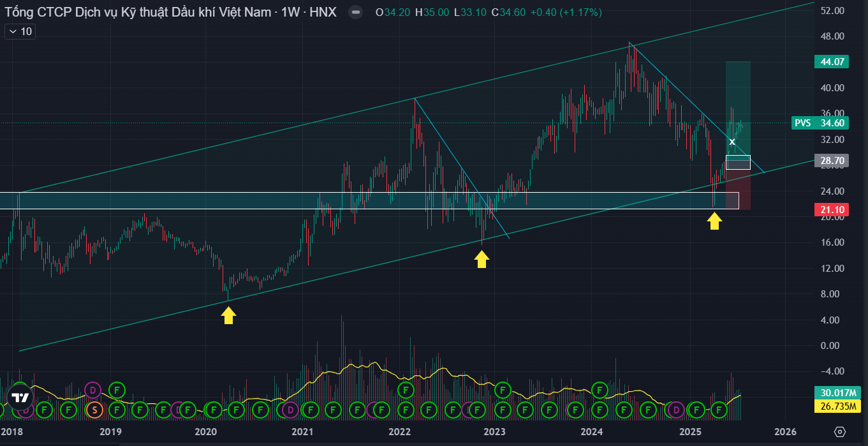Open the upper D dividend marker above S
Image resolution: width=868 pixels, height=446 pixels.
[x=93, y=389]
